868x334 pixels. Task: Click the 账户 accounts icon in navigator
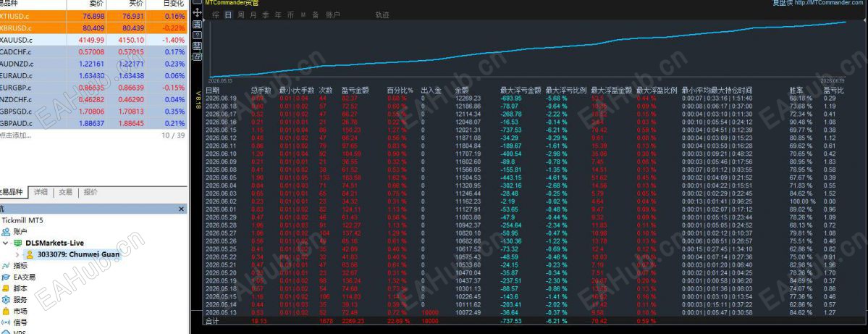pyautogui.click(x=6, y=232)
